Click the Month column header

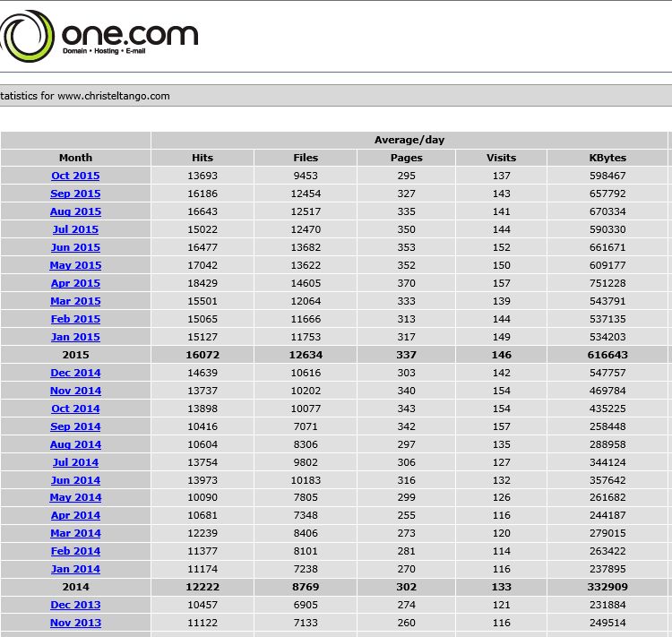(x=75, y=158)
